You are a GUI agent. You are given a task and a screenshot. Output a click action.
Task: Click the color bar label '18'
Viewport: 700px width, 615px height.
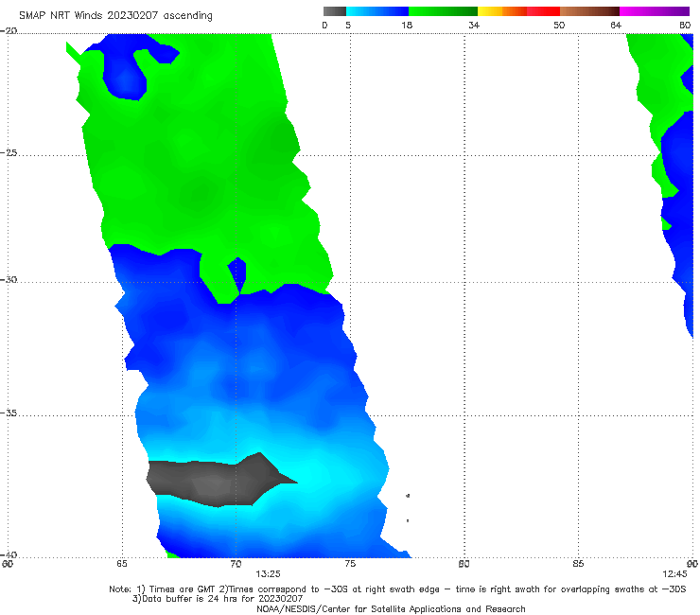407,25
